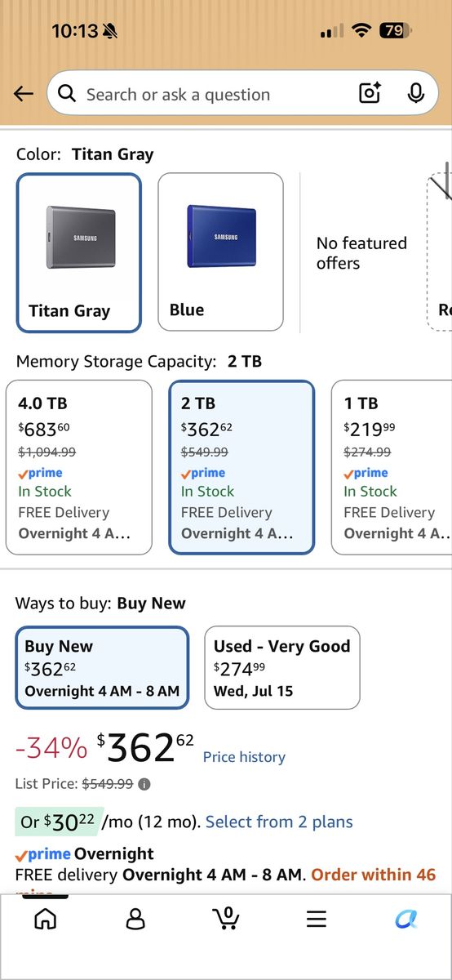The image size is (452, 980).
Task: Tap the List Price info icon
Action: pos(144,784)
